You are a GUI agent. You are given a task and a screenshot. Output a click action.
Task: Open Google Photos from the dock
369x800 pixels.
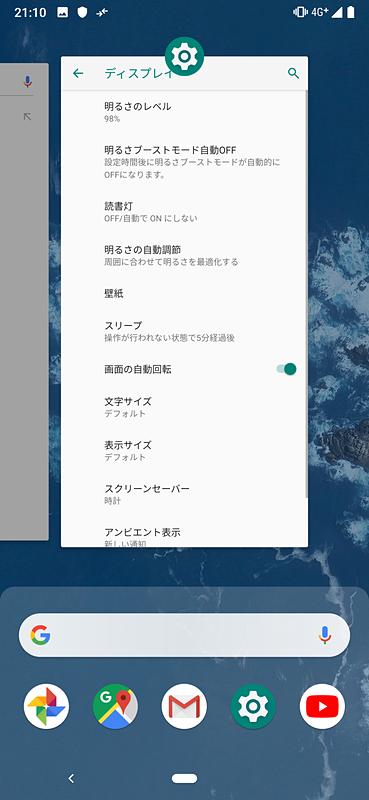[46, 706]
